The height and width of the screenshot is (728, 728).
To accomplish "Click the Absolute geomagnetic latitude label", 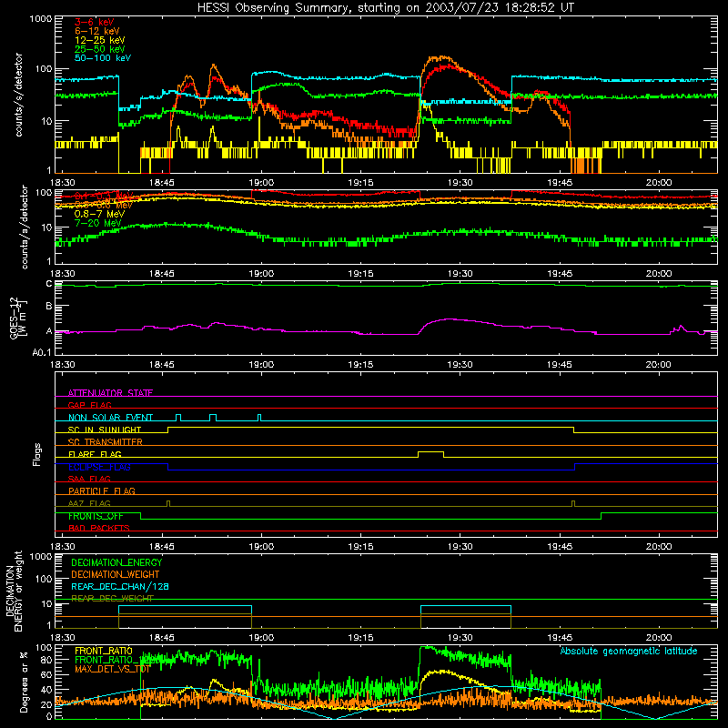I will coord(629,652).
